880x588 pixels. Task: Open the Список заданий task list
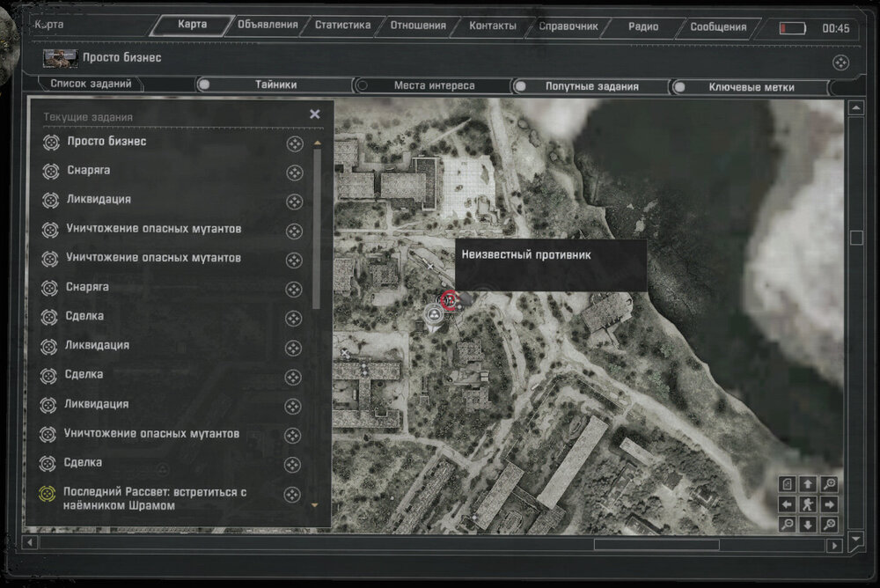point(91,85)
